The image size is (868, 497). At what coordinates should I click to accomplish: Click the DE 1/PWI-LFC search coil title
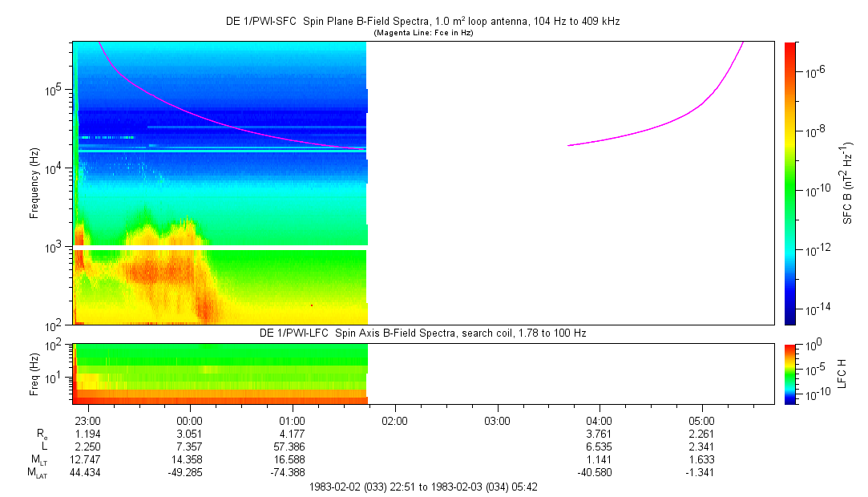(x=422, y=333)
